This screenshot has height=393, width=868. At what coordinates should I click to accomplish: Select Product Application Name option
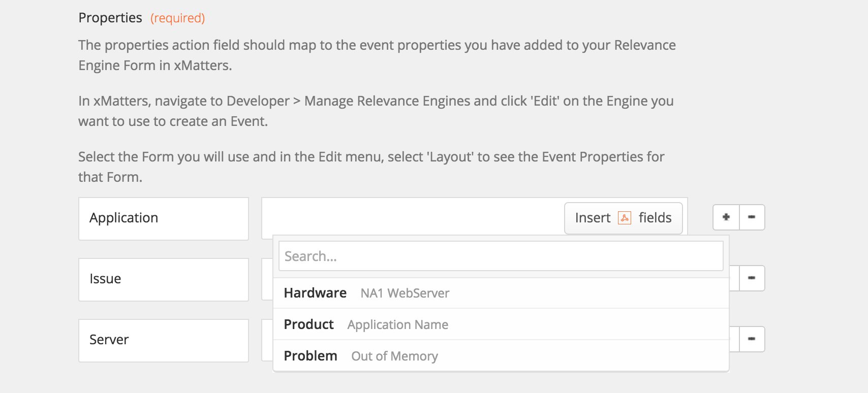[x=501, y=324]
